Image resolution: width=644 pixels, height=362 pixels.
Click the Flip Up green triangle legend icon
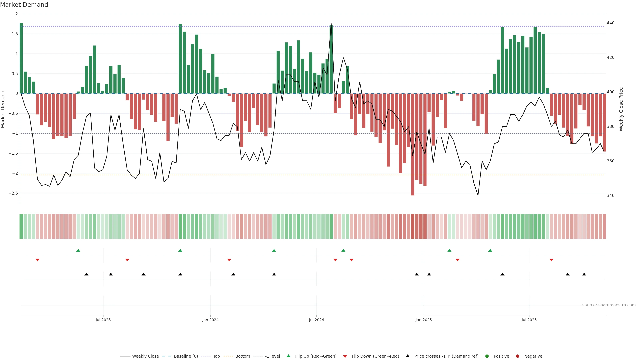point(288,356)
